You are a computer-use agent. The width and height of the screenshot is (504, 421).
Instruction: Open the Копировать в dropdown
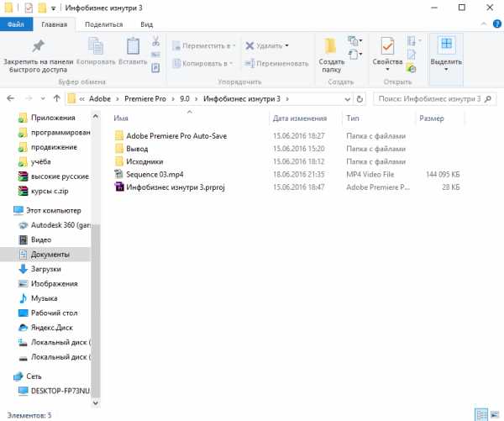click(204, 63)
